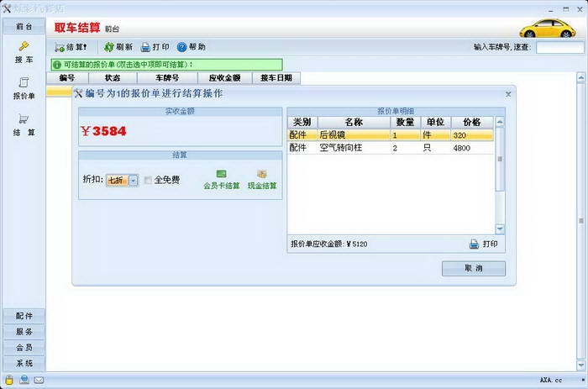This screenshot has height=389, width=588.
Task: Click the 编号 column header in main list
Action: [x=67, y=78]
